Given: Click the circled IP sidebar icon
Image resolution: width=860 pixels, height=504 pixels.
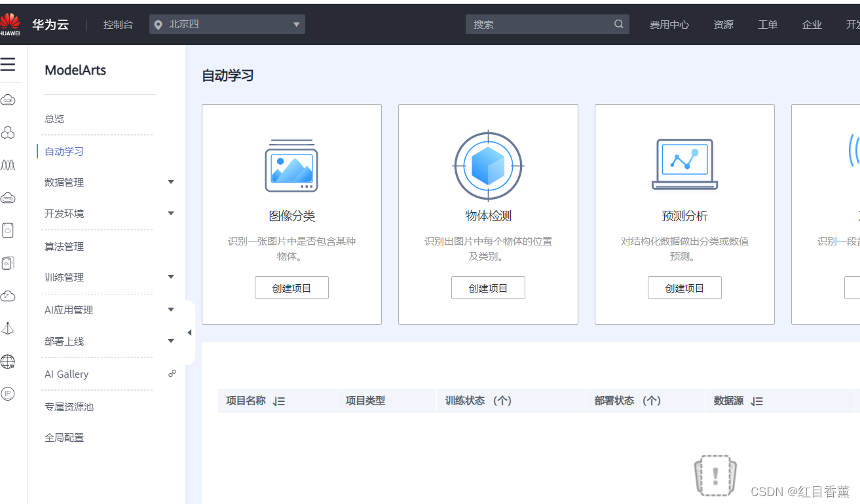Looking at the screenshot, I should click(8, 393).
